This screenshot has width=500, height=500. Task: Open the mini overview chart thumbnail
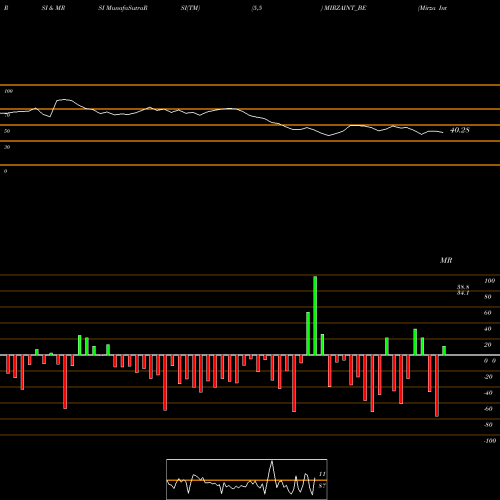(247, 479)
